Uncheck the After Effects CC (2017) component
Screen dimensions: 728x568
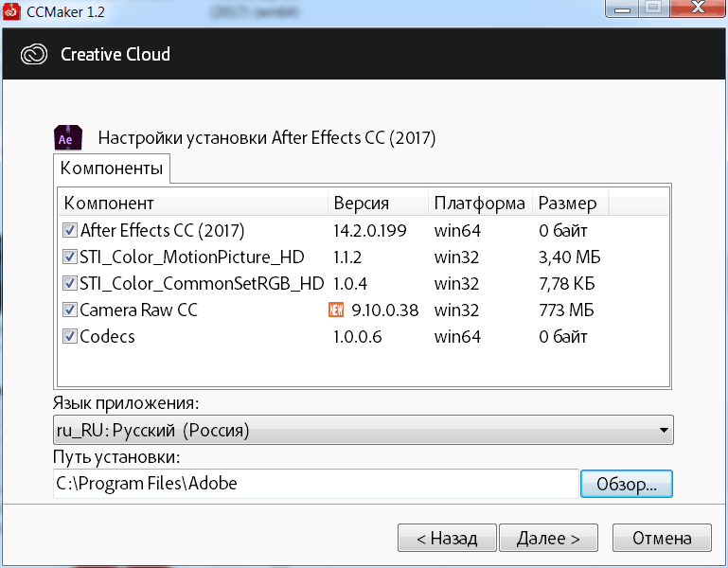(70, 230)
